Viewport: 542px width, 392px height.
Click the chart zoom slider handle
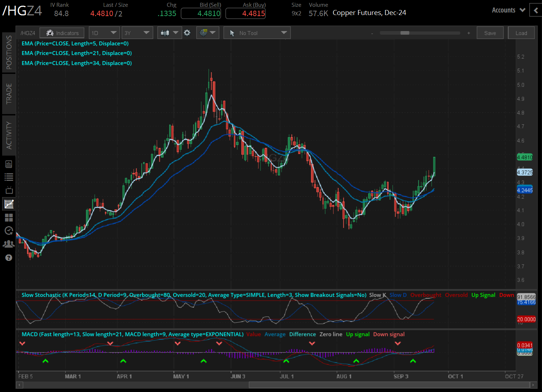click(x=405, y=33)
